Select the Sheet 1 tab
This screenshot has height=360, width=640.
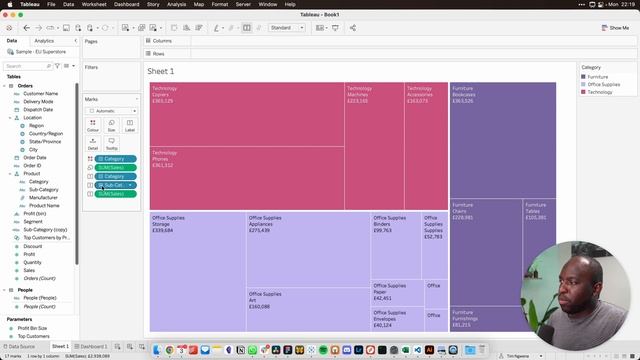click(x=60, y=347)
